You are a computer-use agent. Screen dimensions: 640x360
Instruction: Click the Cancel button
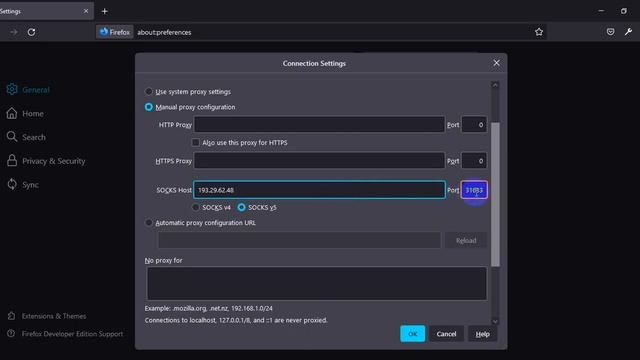446,334
